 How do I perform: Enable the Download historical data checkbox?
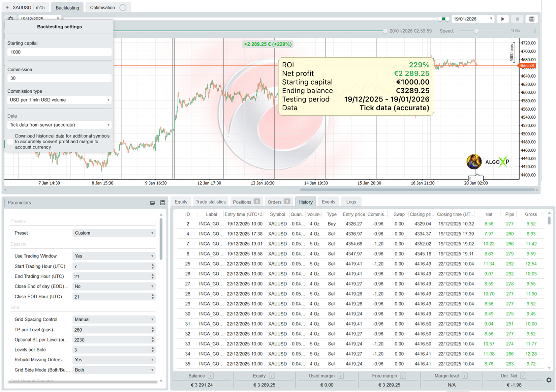pos(10,142)
